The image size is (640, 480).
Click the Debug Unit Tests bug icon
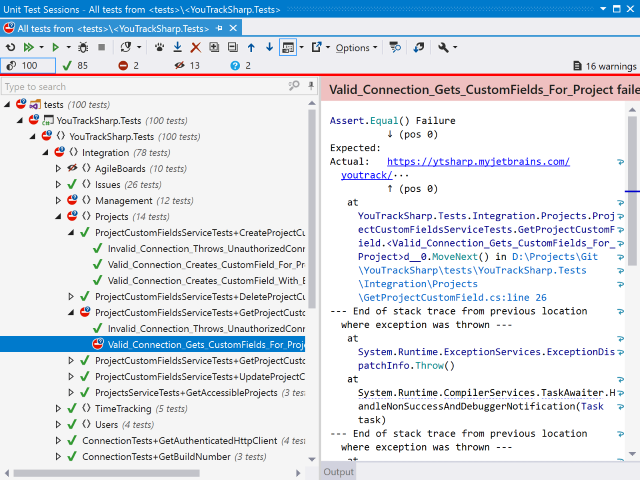coord(82,47)
